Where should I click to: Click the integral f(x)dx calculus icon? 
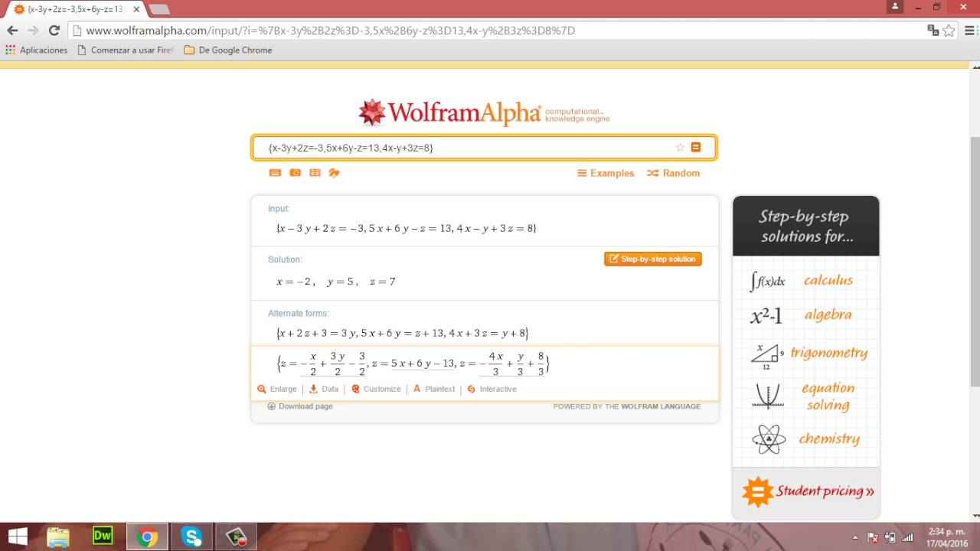(x=767, y=281)
